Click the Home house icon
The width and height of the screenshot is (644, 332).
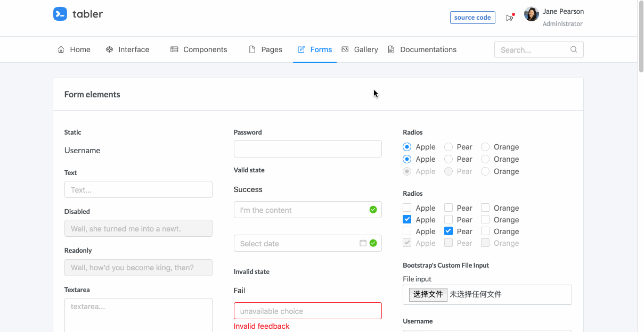tap(61, 49)
